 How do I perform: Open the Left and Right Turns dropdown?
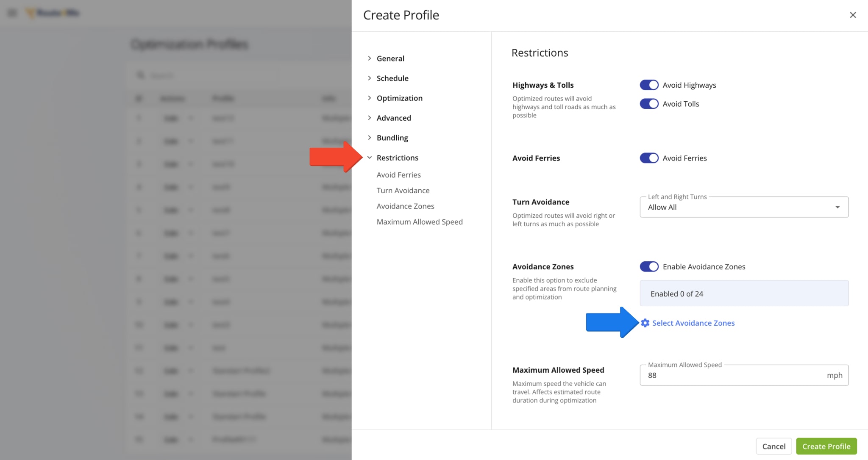(744, 207)
